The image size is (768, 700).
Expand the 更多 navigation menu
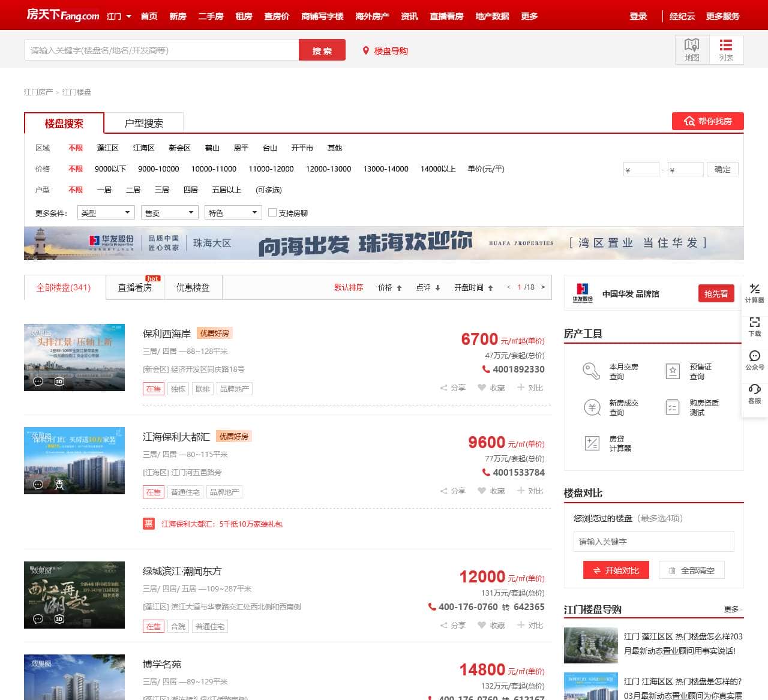coord(529,16)
